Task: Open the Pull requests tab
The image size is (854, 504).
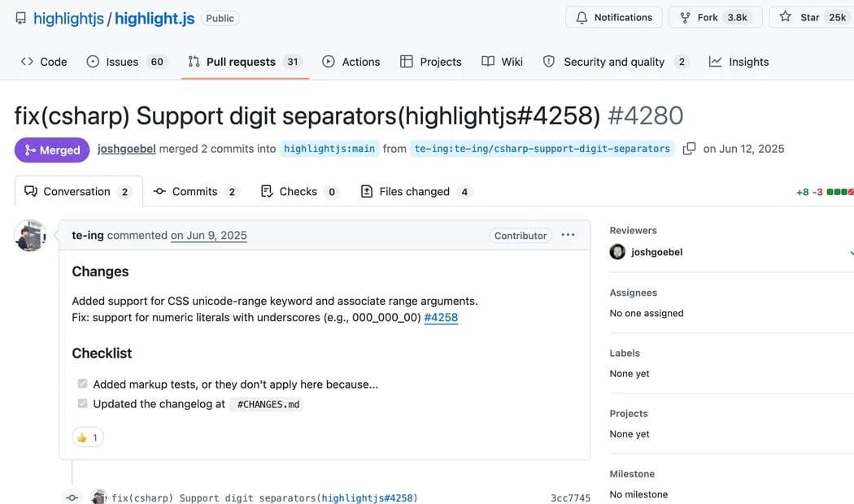Action: (245, 62)
